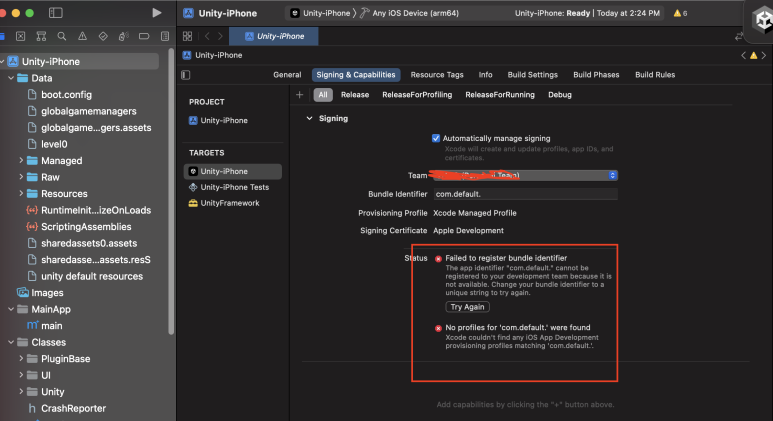Click the Unity-iPhone scheme selector

(x=320, y=13)
